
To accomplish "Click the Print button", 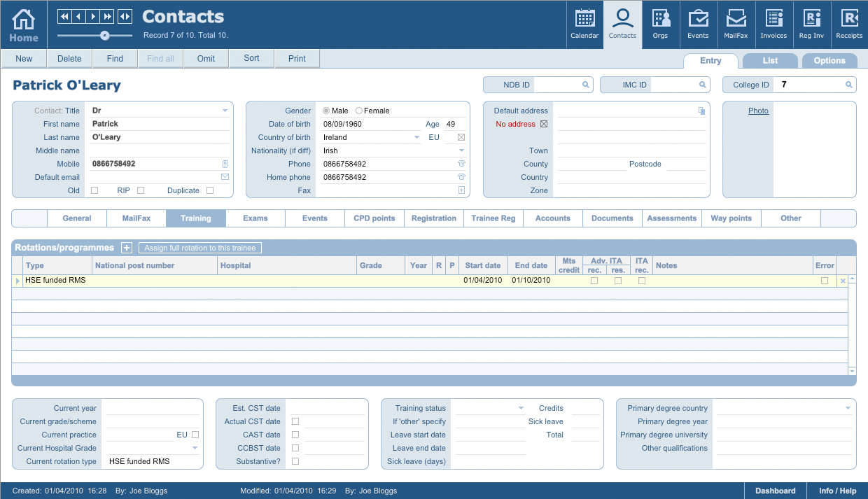I will click(297, 59).
